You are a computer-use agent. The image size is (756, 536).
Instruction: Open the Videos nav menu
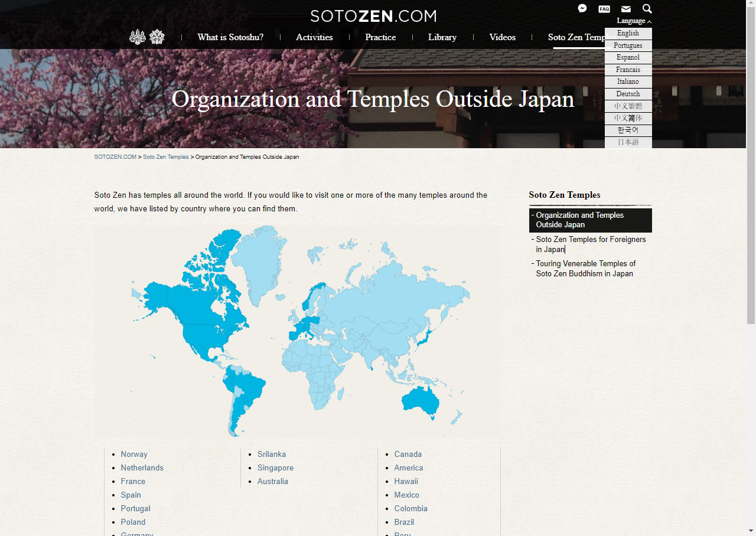pos(503,37)
